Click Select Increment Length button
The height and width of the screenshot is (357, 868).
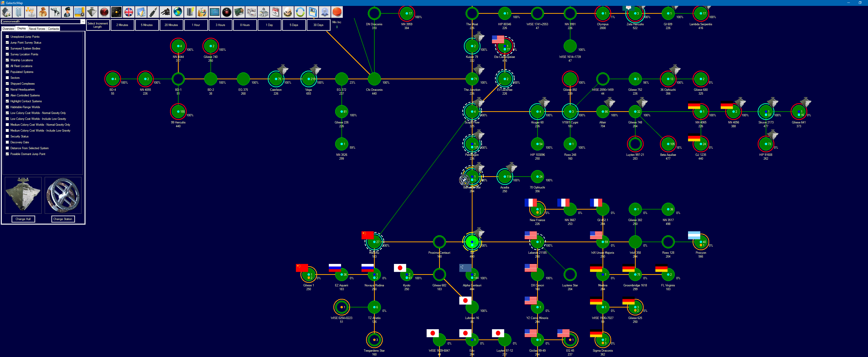pyautogui.click(x=98, y=25)
